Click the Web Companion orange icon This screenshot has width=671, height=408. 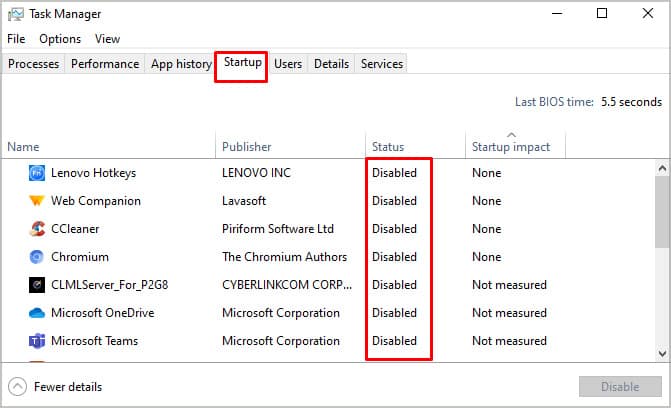[37, 201]
